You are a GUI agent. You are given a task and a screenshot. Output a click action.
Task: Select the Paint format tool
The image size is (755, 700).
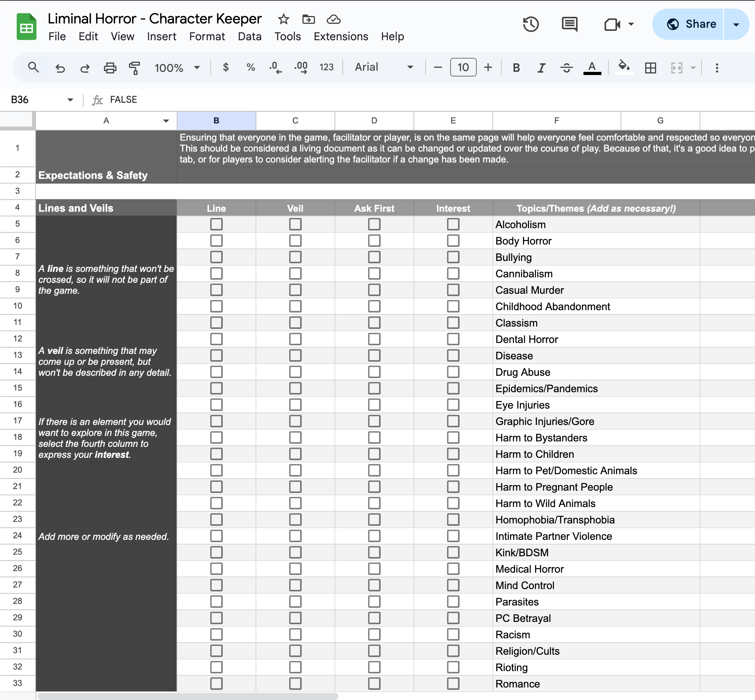[134, 67]
